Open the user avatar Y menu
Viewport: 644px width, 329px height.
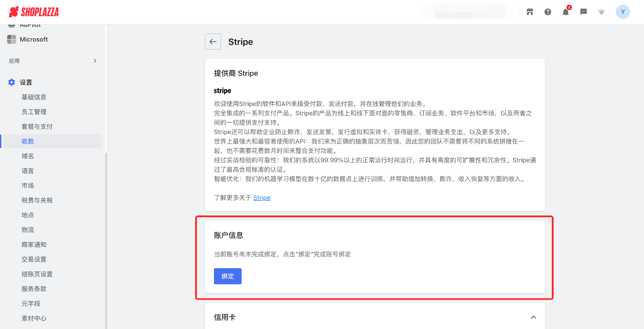622,12
